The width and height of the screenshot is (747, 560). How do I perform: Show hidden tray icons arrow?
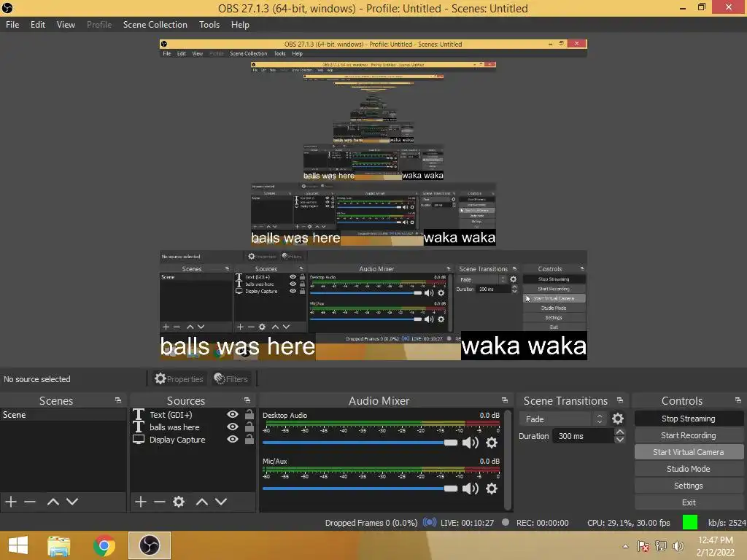tap(625, 546)
